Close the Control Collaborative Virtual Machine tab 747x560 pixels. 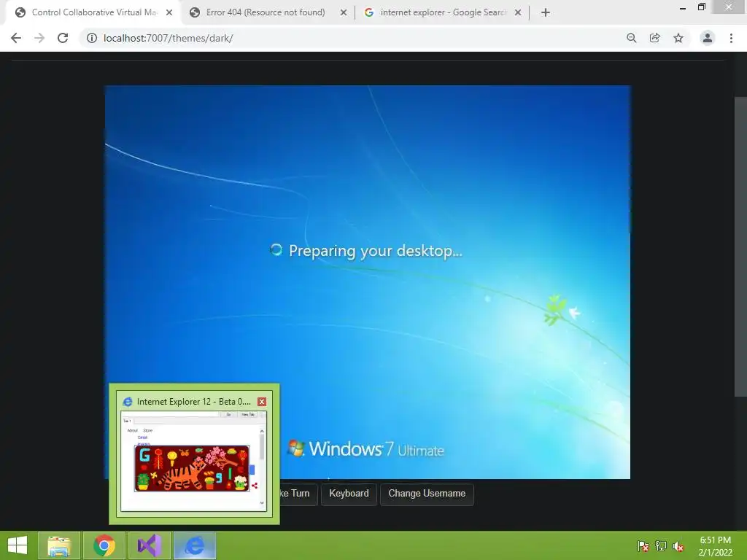[x=169, y=13]
